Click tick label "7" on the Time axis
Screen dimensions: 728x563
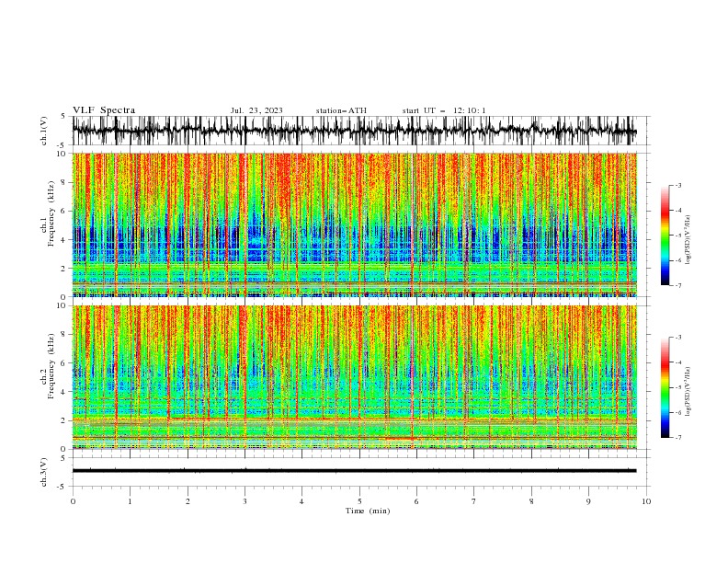[474, 501]
